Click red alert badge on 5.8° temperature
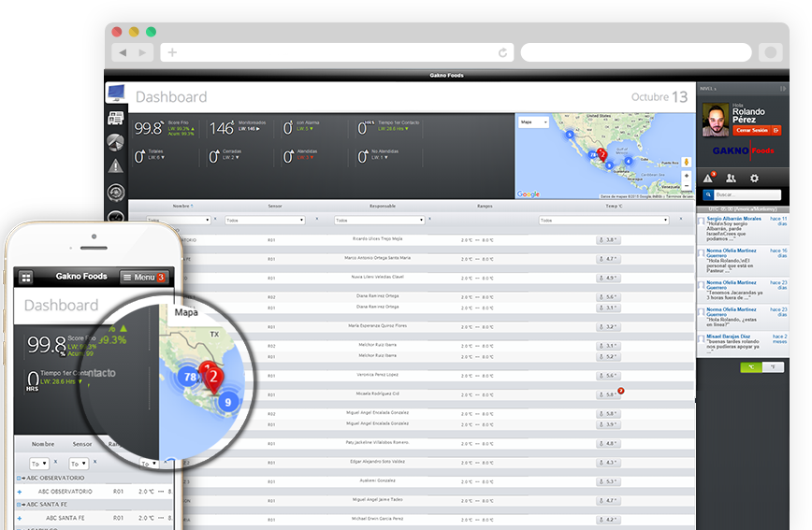The width and height of the screenshot is (812, 530). click(621, 391)
